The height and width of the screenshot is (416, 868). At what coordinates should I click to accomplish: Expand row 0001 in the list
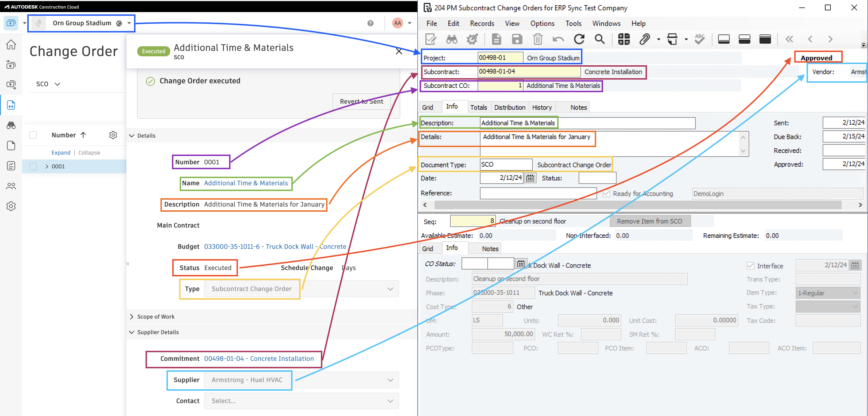point(46,166)
